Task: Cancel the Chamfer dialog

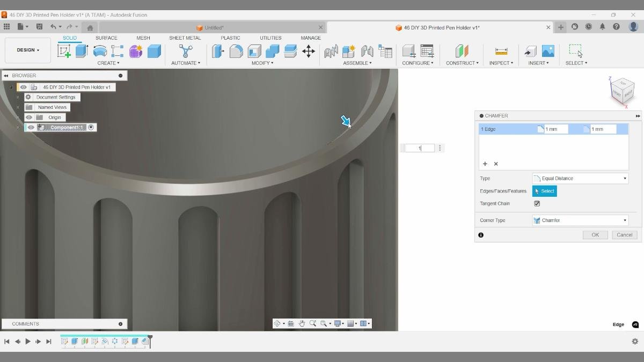Action: (x=624, y=234)
